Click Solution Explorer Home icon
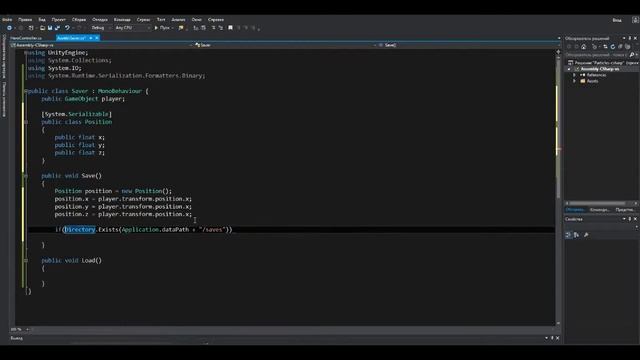The height and width of the screenshot is (360, 640). coord(584,47)
